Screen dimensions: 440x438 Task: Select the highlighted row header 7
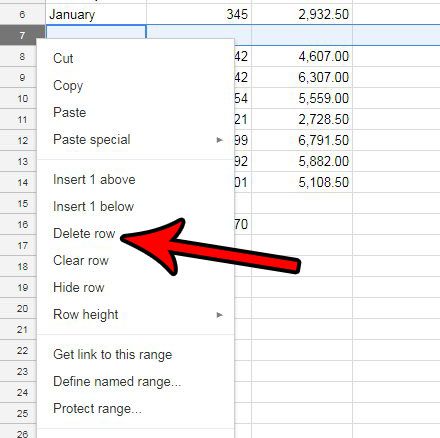pyautogui.click(x=22, y=35)
